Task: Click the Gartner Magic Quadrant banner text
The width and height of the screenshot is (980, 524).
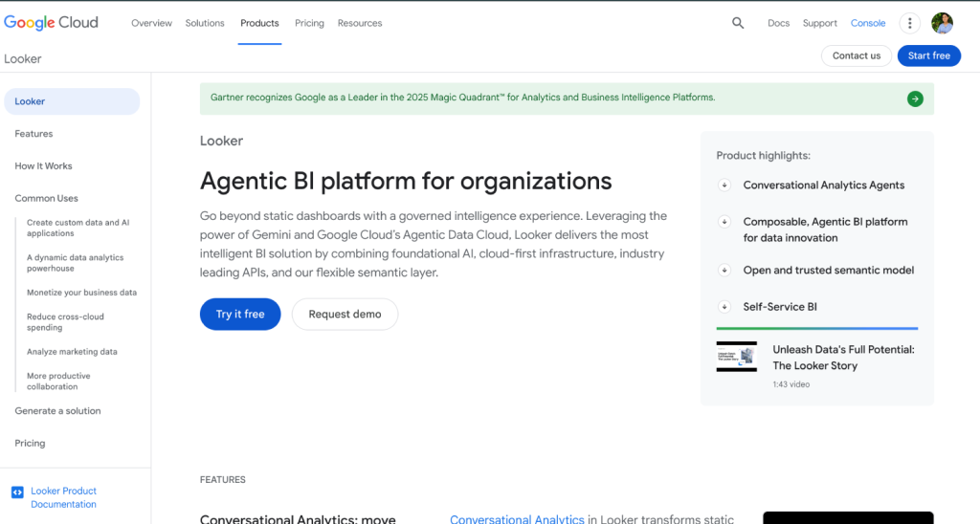Action: [x=462, y=98]
